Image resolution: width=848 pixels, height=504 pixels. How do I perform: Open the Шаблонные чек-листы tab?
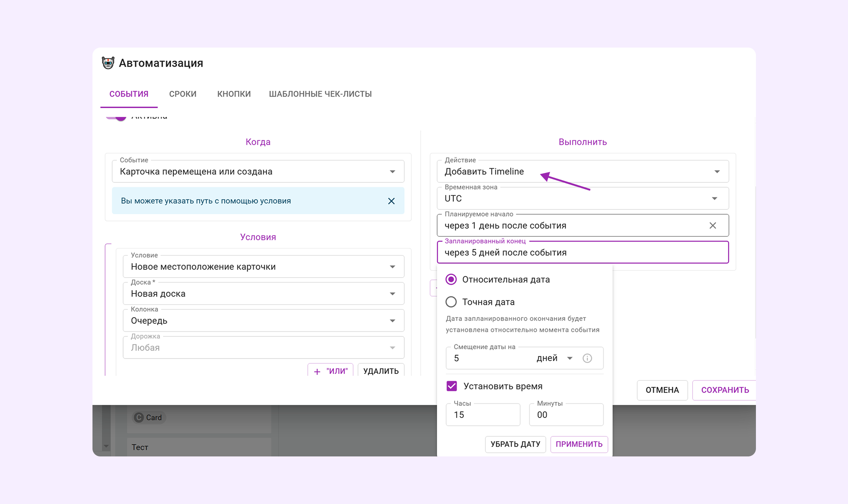[320, 94]
